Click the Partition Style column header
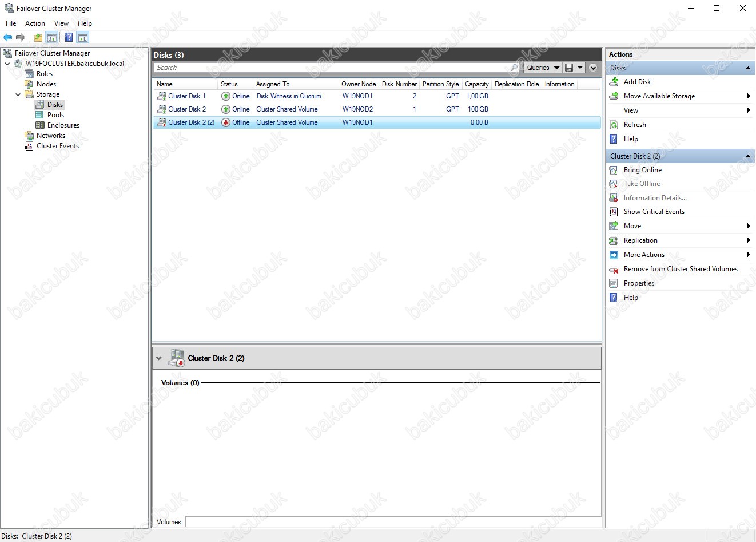The height and width of the screenshot is (542, 756). tap(440, 84)
